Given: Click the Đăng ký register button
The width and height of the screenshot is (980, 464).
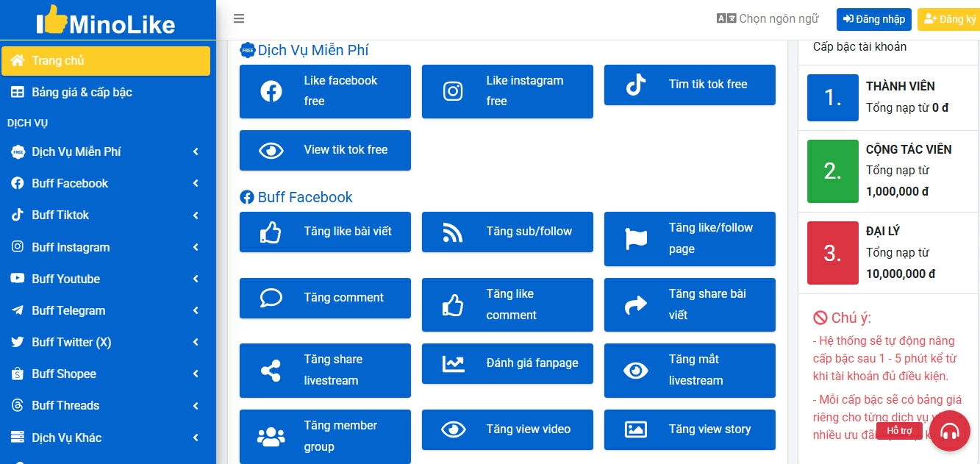Looking at the screenshot, I should click(x=949, y=19).
